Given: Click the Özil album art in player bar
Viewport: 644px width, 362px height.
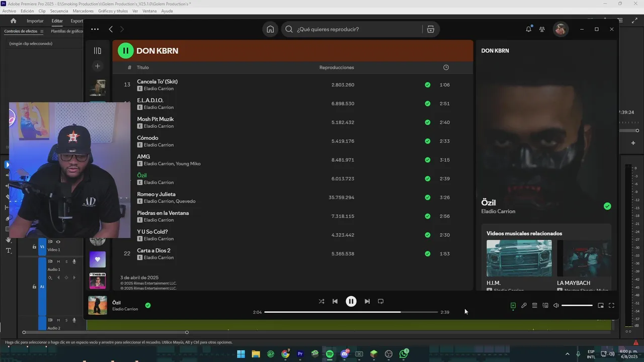Looking at the screenshot, I should pos(98,305).
